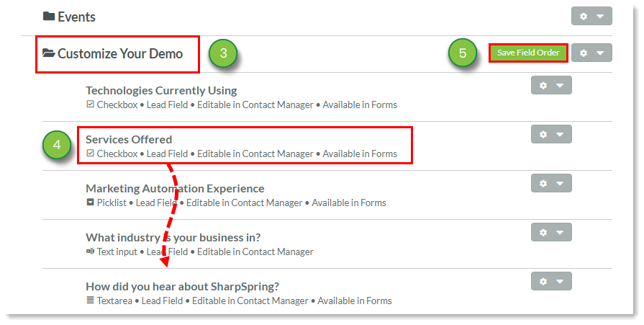The height and width of the screenshot is (325, 644).
Task: Select How did you hear about SharpSpring?
Action: [182, 286]
